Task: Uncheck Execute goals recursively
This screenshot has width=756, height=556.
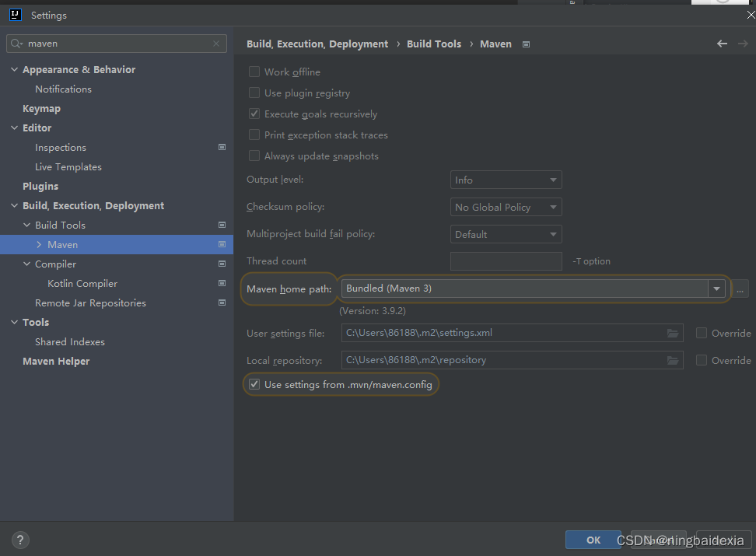Action: tap(254, 114)
